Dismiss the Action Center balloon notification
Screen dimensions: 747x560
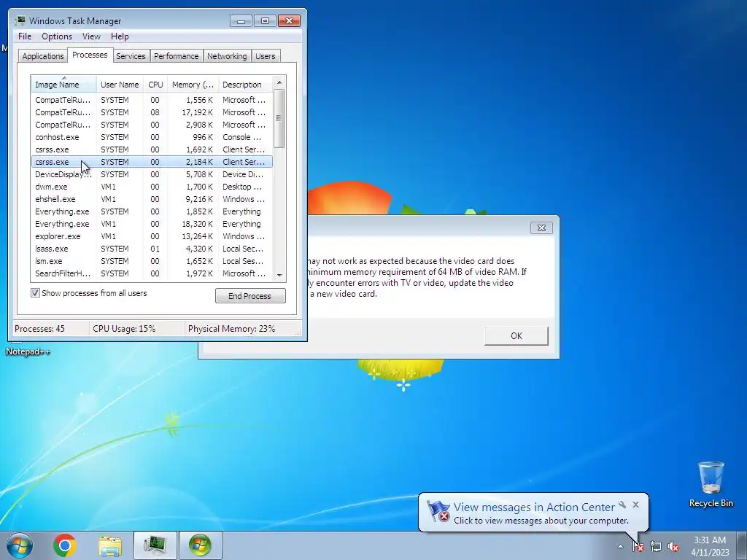click(635, 505)
